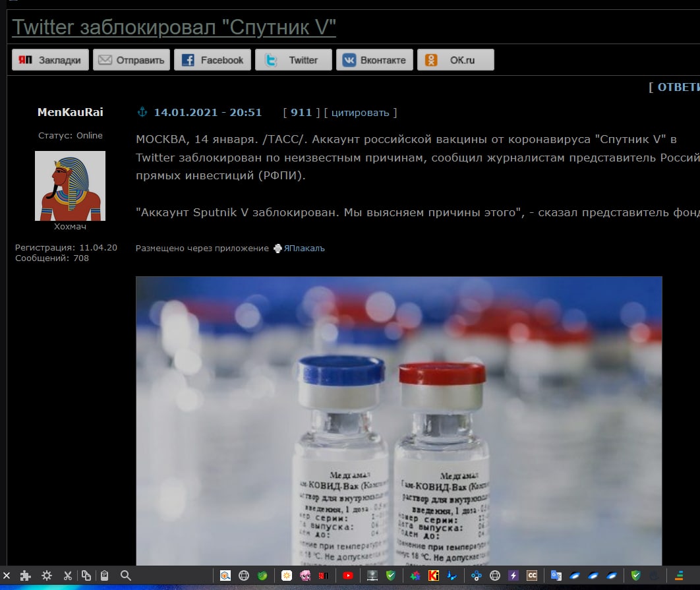This screenshot has height=590, width=700.
Task: Click the Статус: Online text
Action: [x=70, y=135]
